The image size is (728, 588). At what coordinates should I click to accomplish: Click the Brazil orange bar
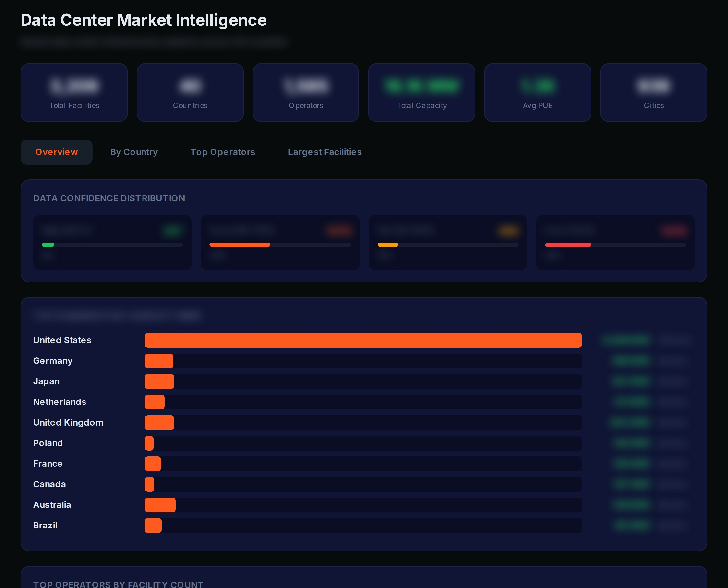153,526
